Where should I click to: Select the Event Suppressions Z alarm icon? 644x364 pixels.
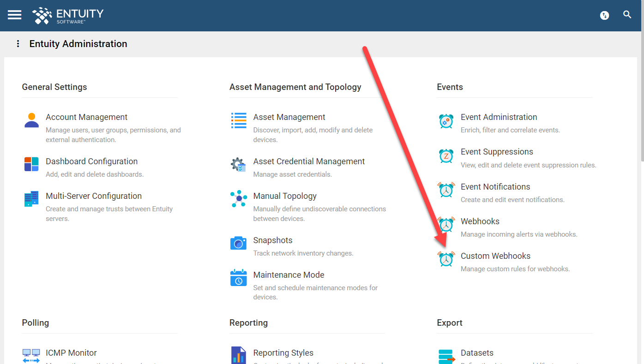pyautogui.click(x=445, y=155)
